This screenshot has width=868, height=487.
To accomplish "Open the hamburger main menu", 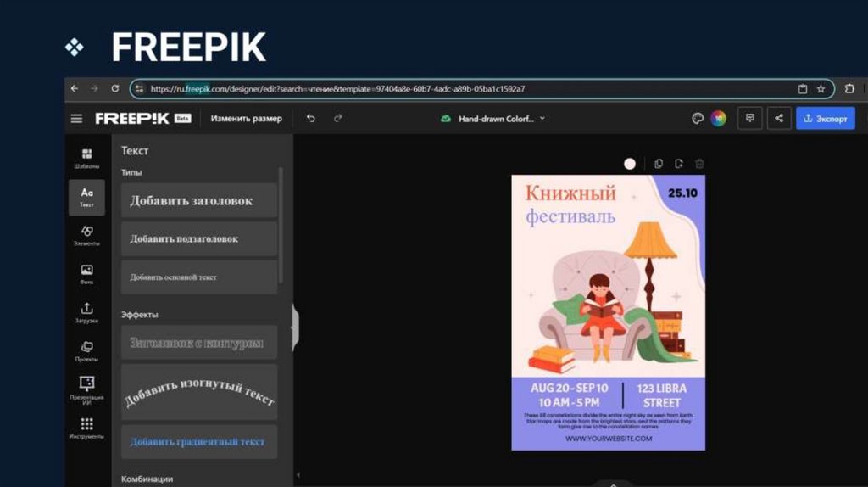I will [x=76, y=119].
